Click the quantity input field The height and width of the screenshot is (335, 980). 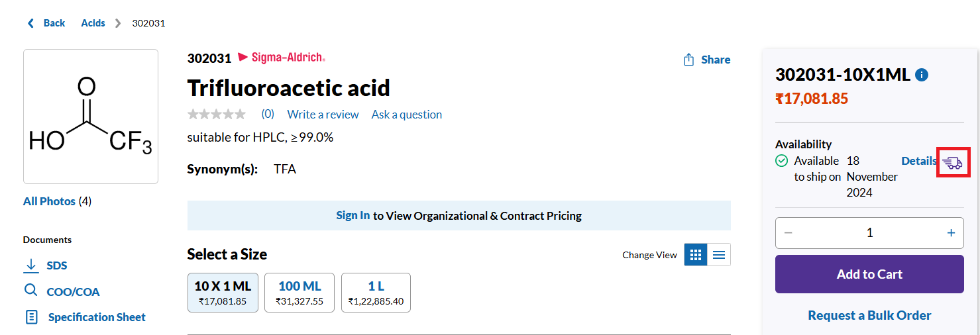(869, 233)
